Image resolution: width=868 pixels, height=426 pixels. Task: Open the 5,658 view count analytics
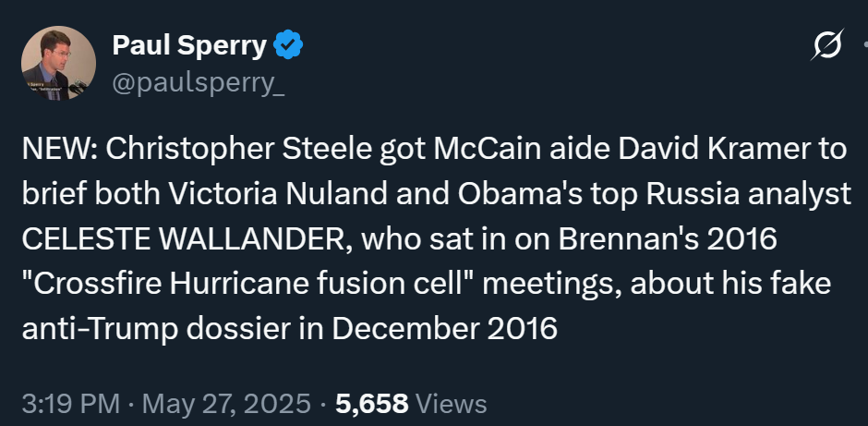click(x=372, y=404)
